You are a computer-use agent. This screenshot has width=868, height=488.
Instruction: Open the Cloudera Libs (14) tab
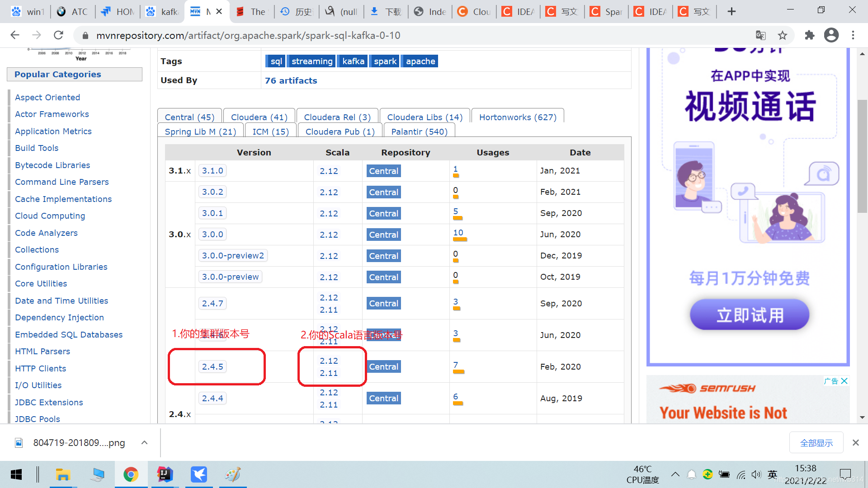425,117
